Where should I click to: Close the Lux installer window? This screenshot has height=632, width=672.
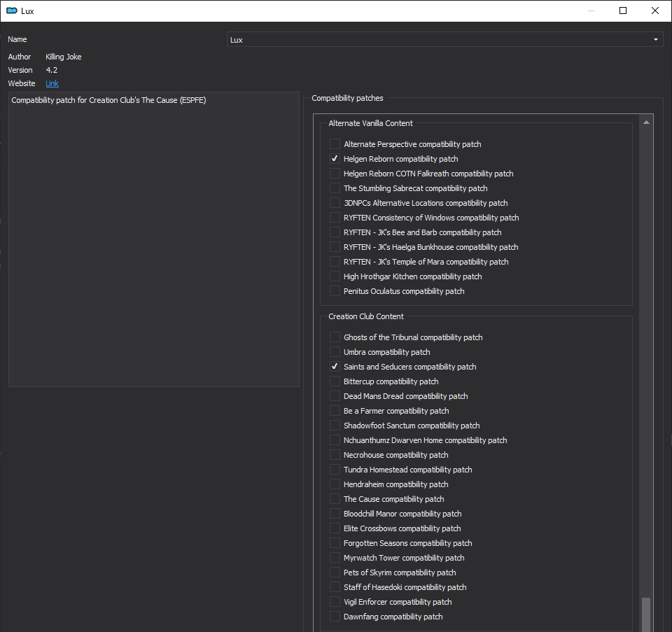pyautogui.click(x=655, y=10)
